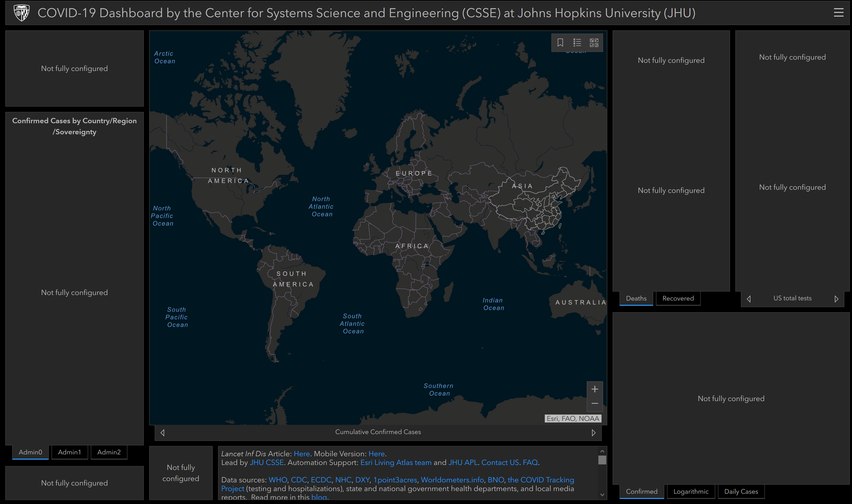852x504 pixels.
Task: Open the basemap gallery grid
Action: pos(594,42)
